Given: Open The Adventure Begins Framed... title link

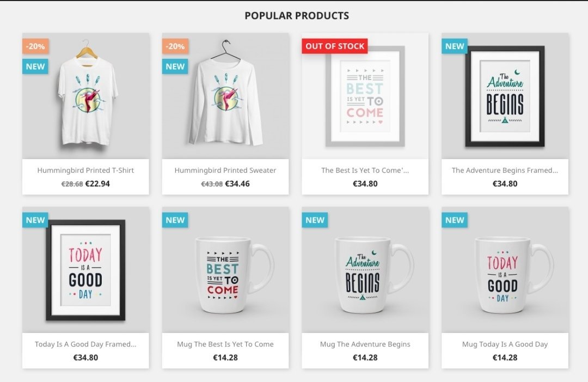Looking at the screenshot, I should pyautogui.click(x=505, y=171).
